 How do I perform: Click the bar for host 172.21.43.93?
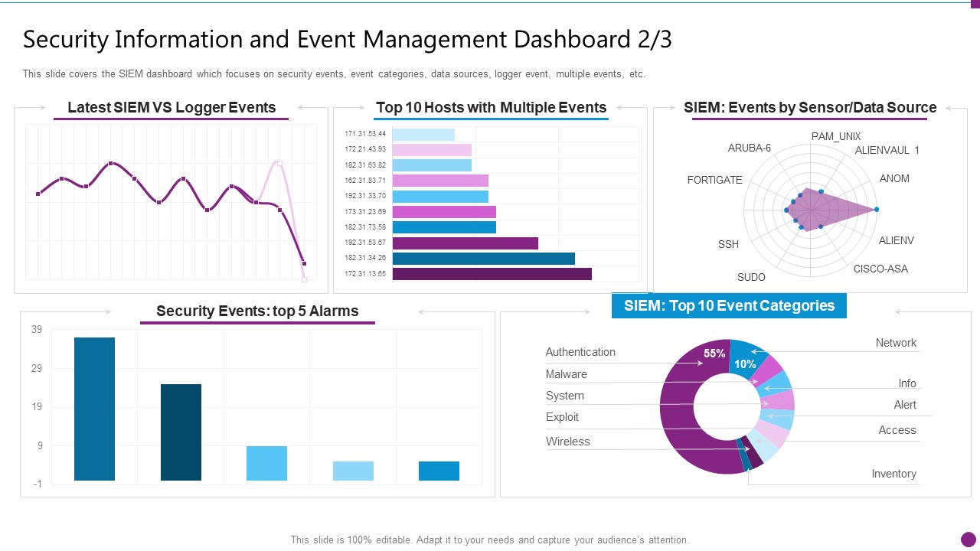[x=432, y=149]
